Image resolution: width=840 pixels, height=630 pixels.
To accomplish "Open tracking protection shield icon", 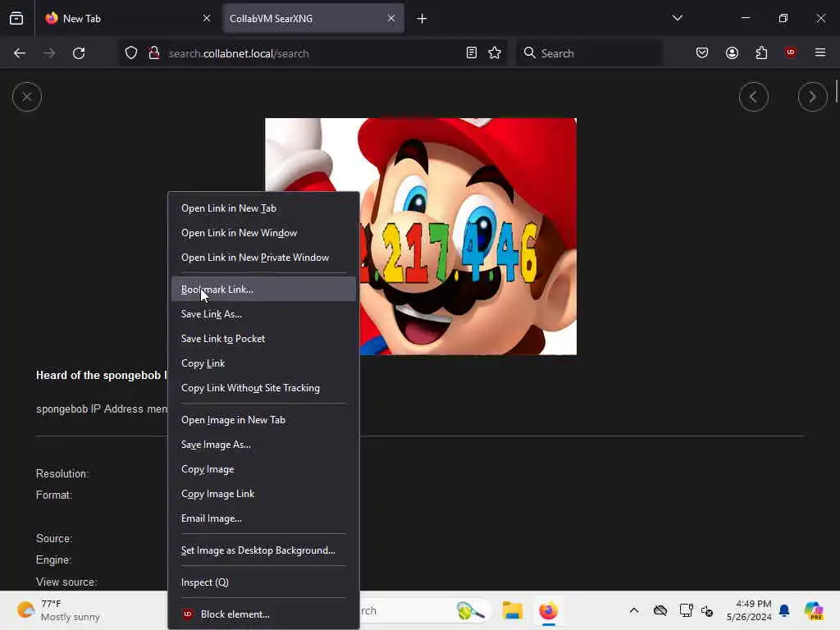I will 131,53.
